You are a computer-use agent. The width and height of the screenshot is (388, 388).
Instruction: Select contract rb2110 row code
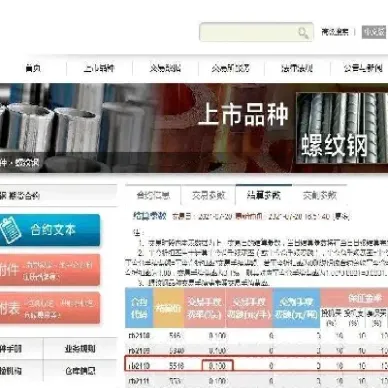point(139,366)
